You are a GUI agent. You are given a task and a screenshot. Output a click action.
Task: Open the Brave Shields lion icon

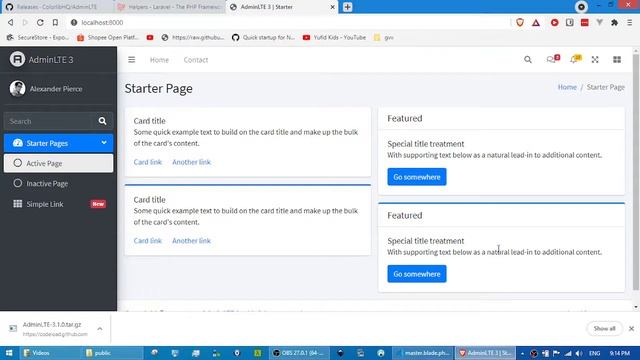520,22
